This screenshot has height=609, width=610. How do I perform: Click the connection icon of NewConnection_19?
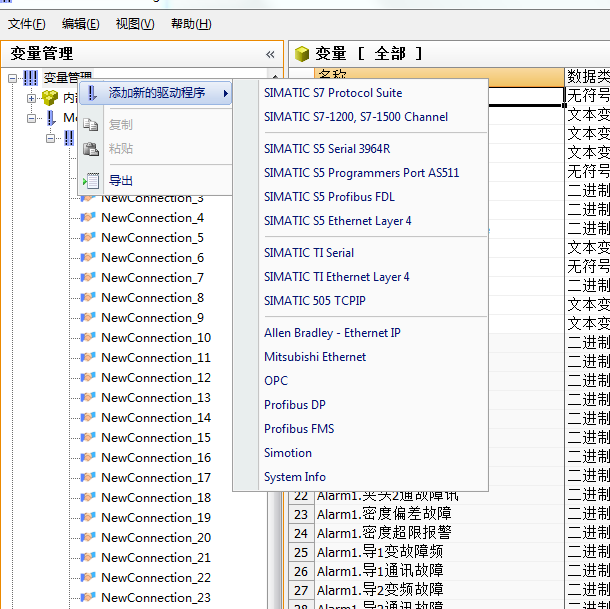tap(88, 517)
